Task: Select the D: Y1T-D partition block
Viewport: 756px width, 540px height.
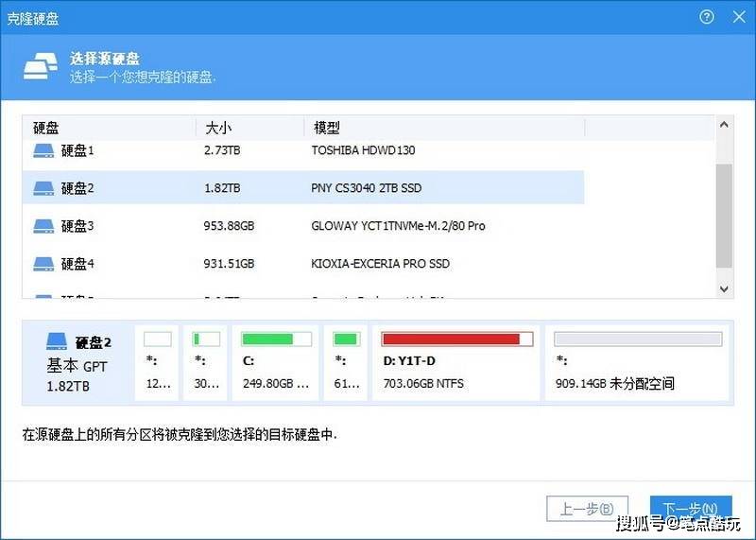Action: point(456,362)
